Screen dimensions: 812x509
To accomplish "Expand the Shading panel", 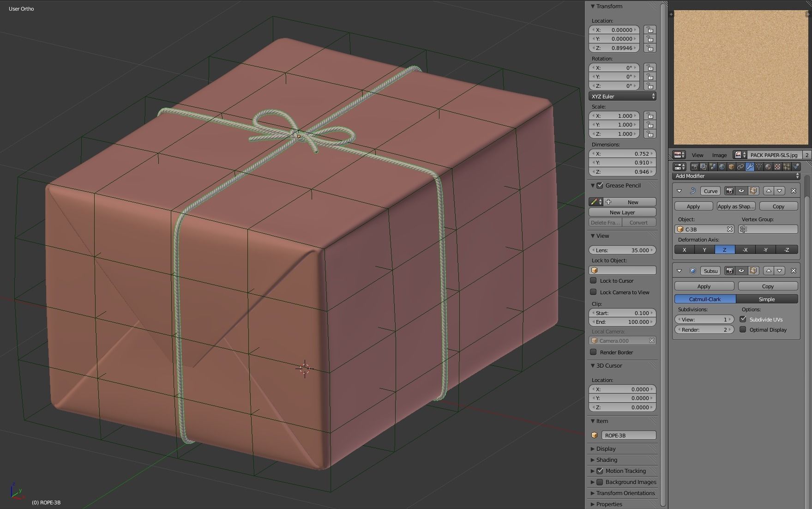I will (x=593, y=460).
